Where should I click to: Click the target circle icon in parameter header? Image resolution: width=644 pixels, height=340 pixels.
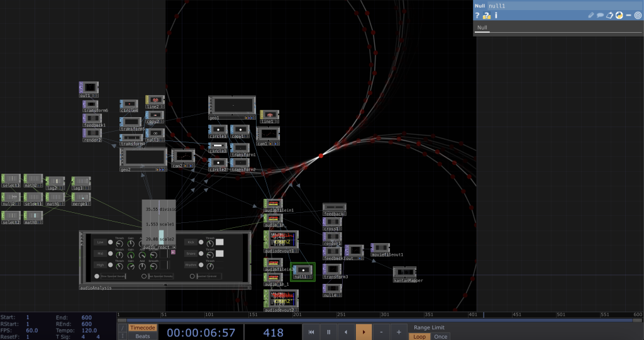coord(638,15)
